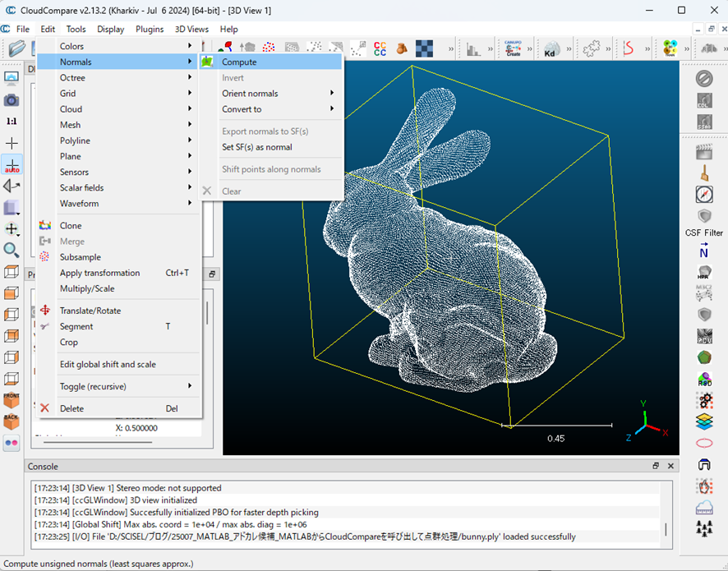Set the BACK view
728x571 pixels.
[x=12, y=421]
